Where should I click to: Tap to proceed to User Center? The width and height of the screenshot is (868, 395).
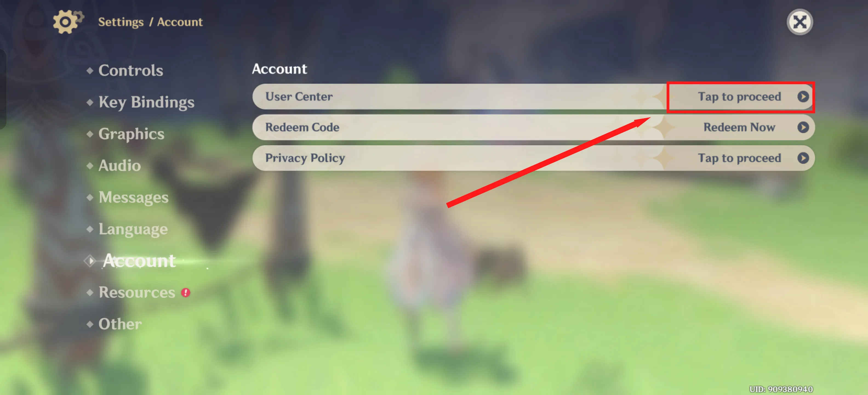[739, 97]
